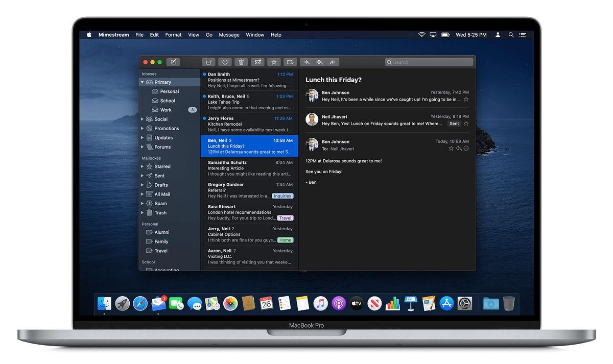Open the Visiting D.C. conversation

(x=249, y=256)
